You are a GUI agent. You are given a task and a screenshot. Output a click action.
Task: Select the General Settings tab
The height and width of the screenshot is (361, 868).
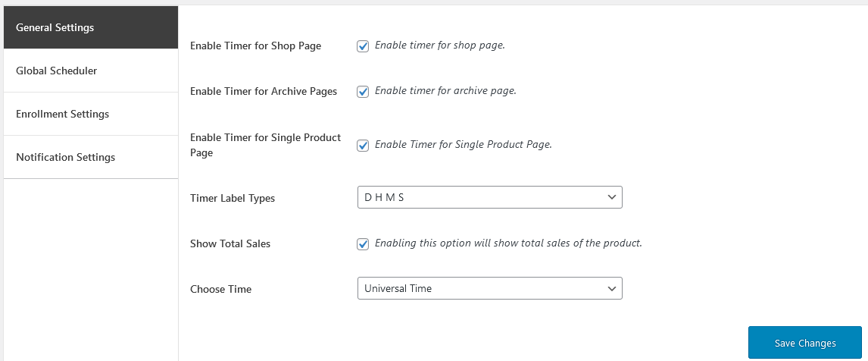tap(90, 28)
